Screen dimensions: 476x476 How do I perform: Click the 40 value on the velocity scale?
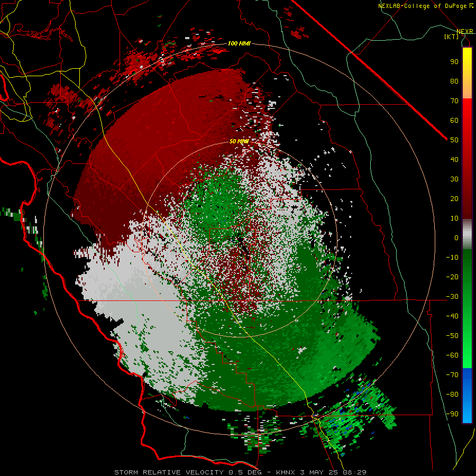pos(454,159)
